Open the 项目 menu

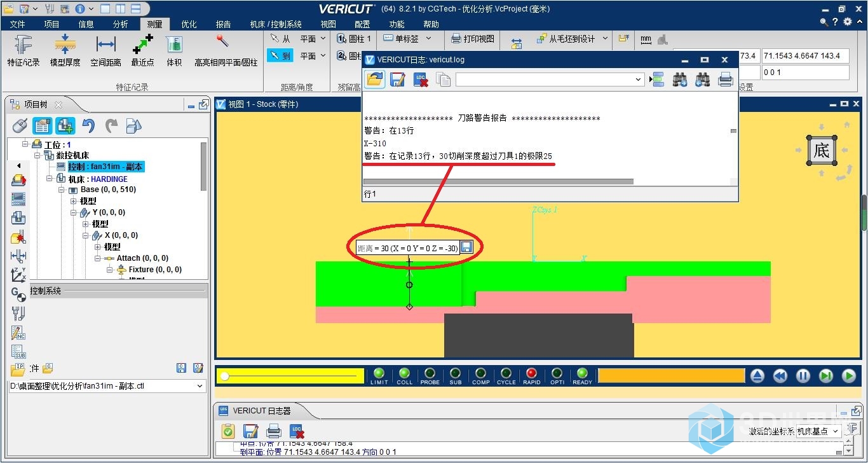(x=51, y=24)
